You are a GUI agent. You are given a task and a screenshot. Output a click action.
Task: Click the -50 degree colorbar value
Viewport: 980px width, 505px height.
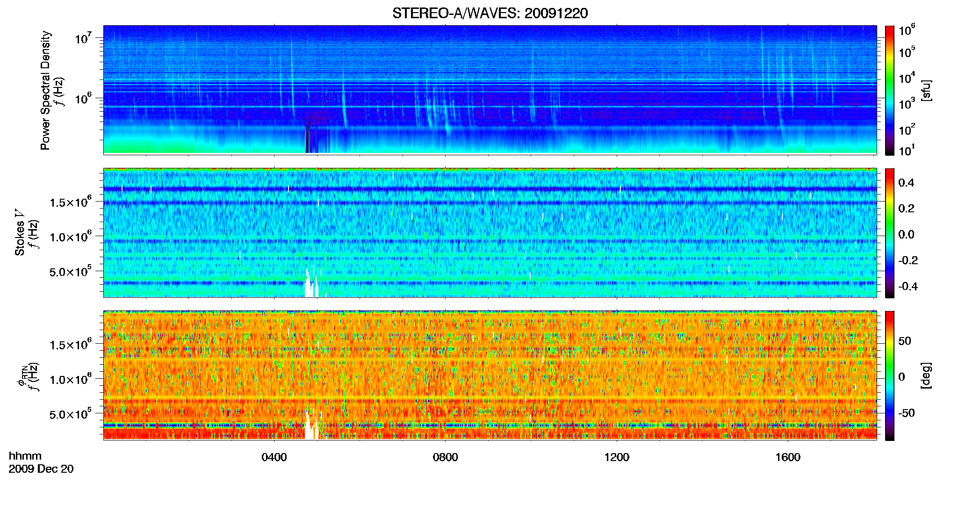point(907,413)
